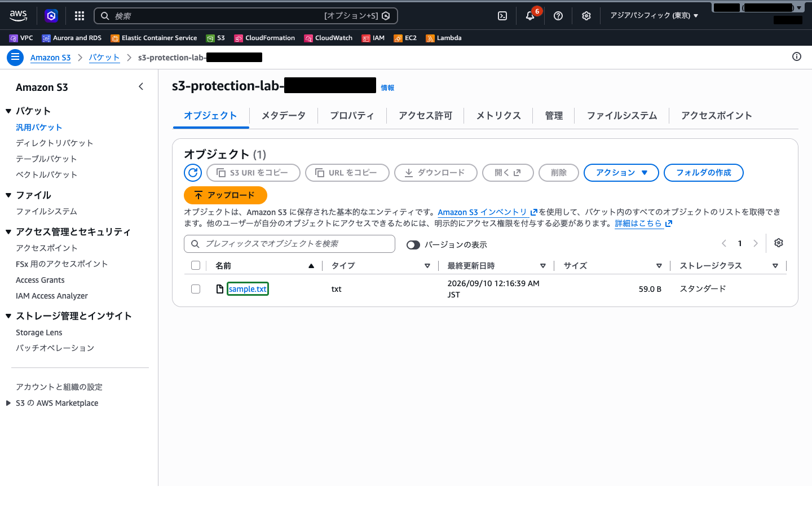Image resolution: width=812 pixels, height=508 pixels.
Task: Open notifications bell icon
Action: click(530, 16)
